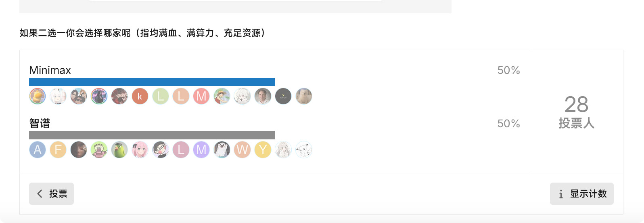The image size is (644, 223).
Task: Click the orange 'W' voter avatar
Action: coord(242,150)
